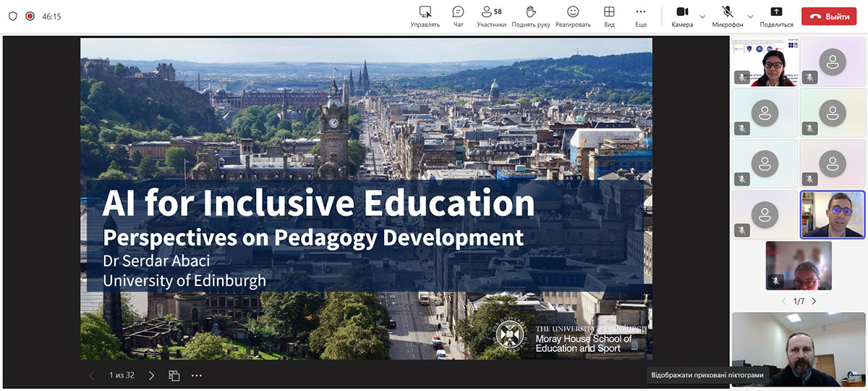This screenshot has height=391, width=868.
Task: Click the meeting timer 46:15
Action: pos(51,16)
